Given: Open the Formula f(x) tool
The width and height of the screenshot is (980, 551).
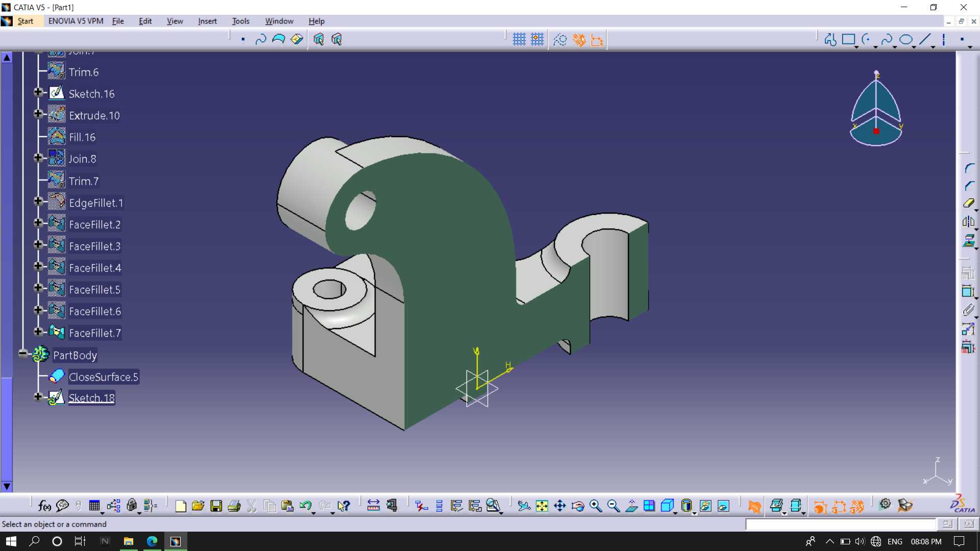Looking at the screenshot, I should (44, 506).
